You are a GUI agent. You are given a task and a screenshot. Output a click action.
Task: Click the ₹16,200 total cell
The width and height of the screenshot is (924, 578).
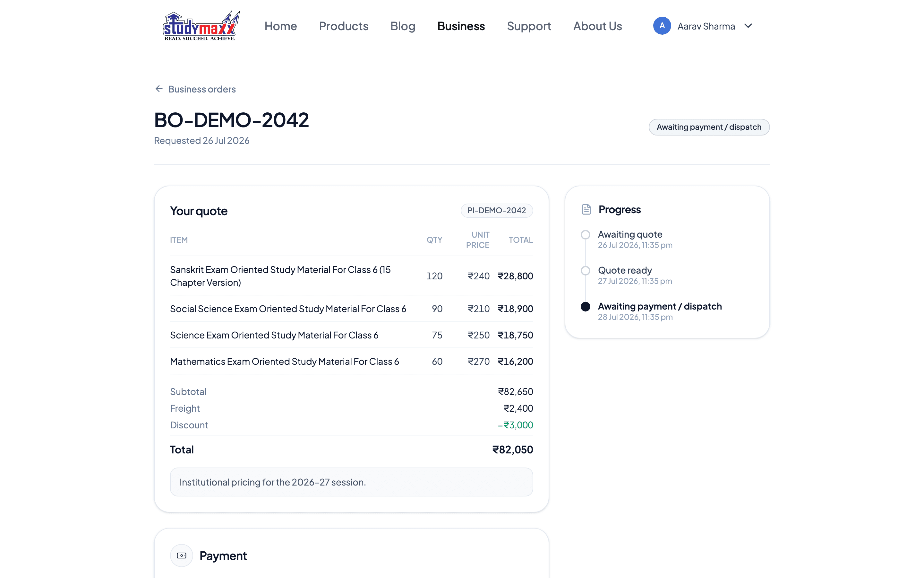click(515, 361)
